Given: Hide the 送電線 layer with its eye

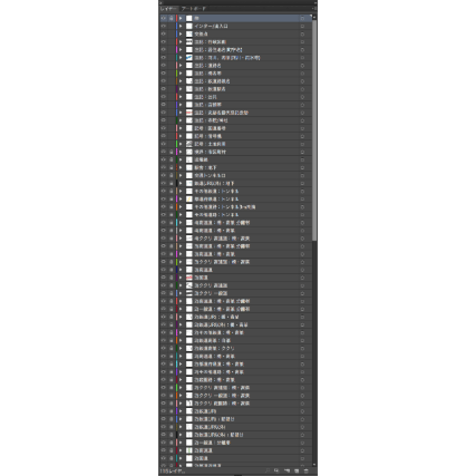Looking at the screenshot, I should pyautogui.click(x=163, y=160).
